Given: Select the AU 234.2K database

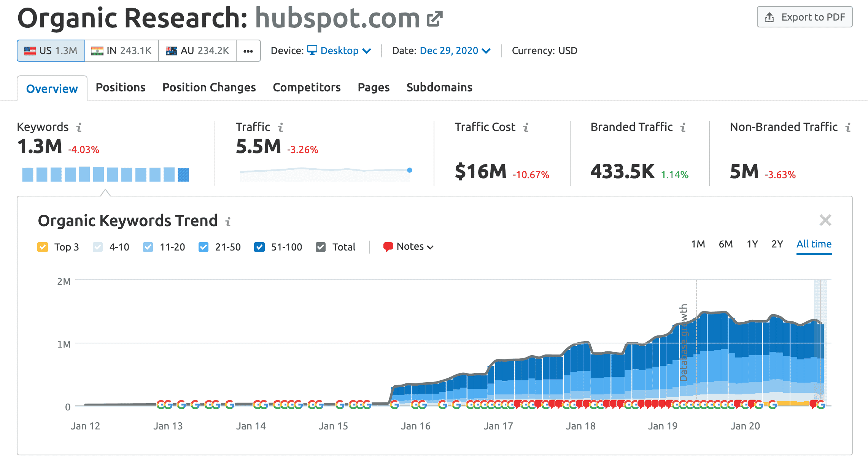Looking at the screenshot, I should tap(197, 51).
